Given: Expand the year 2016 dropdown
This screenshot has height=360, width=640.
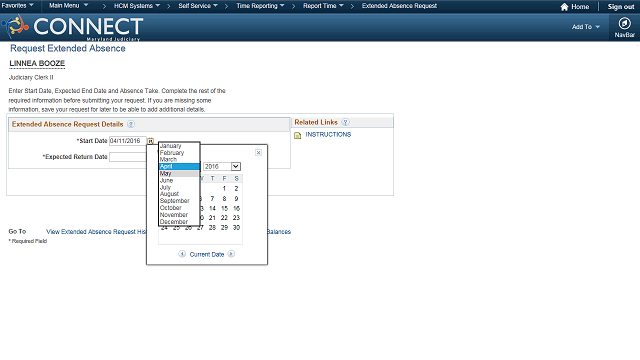Looking at the screenshot, I should pos(236,166).
